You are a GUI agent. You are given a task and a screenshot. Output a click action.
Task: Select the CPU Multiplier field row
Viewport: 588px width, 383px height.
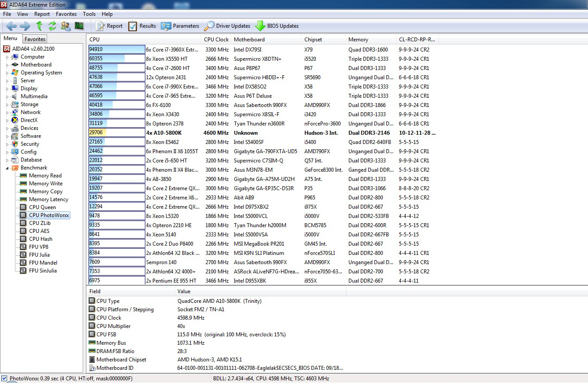(216, 326)
